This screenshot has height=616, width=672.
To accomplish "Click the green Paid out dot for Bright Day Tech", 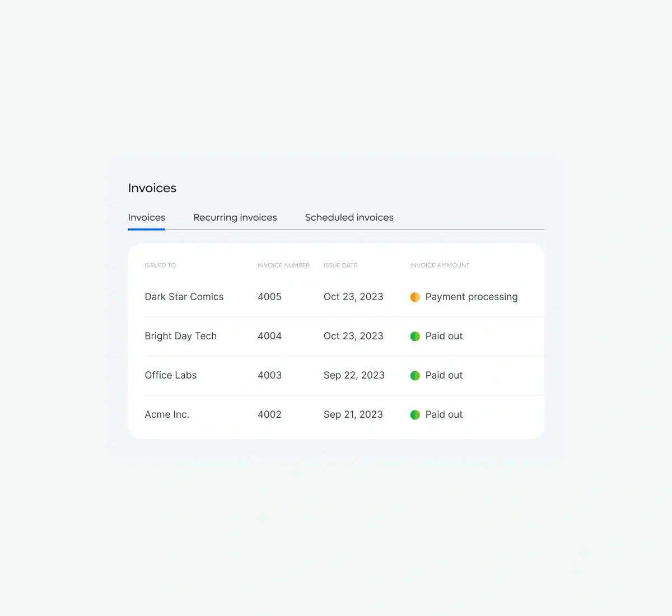I will (x=415, y=336).
